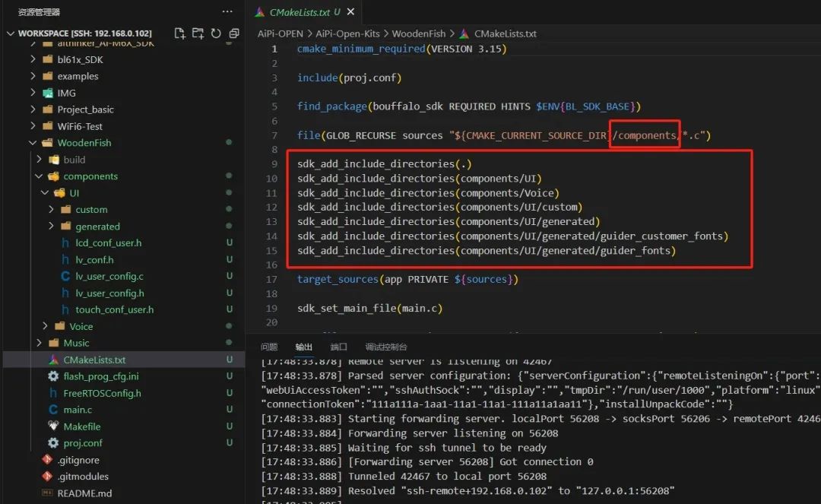The width and height of the screenshot is (821, 504).
Task: Collapse the UI folder
Action: (x=46, y=192)
